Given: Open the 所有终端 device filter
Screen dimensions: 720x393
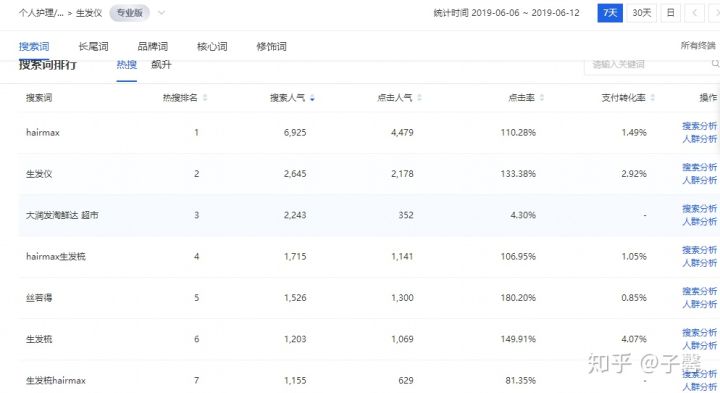Looking at the screenshot, I should [x=698, y=45].
